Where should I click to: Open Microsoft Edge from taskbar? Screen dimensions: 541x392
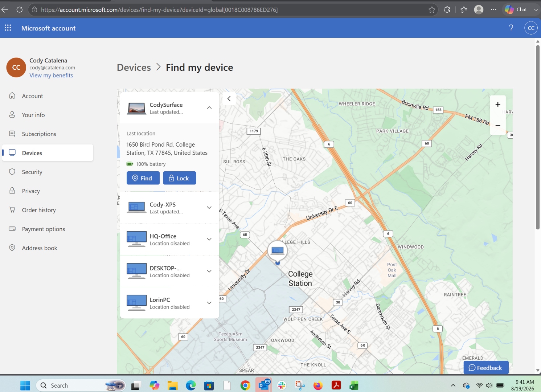point(191,385)
